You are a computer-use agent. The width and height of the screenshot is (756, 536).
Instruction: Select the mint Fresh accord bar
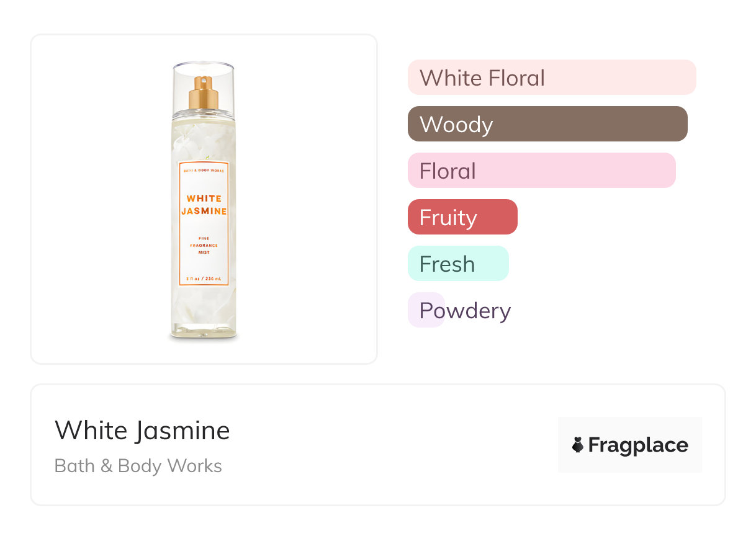(x=457, y=264)
